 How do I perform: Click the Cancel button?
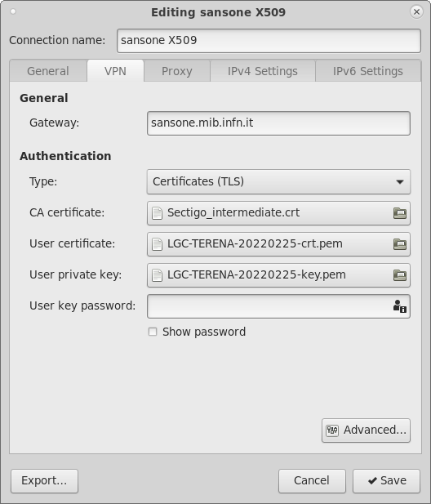pyautogui.click(x=312, y=481)
